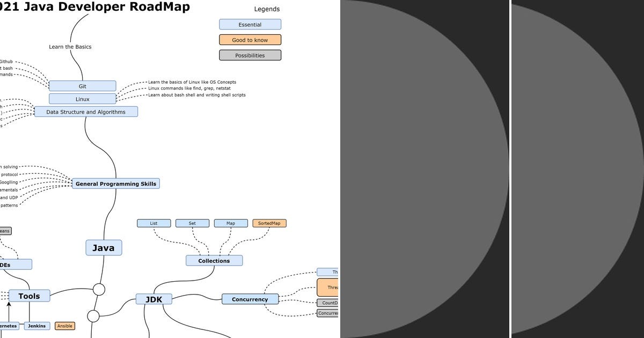This screenshot has height=338, width=644.
Task: Click the JDK node box
Action: (x=153, y=299)
